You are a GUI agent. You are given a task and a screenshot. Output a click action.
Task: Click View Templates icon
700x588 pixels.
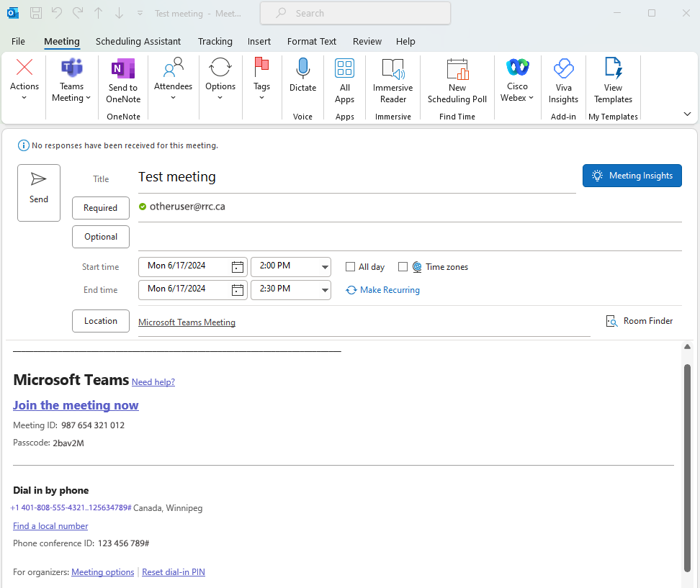coord(613,71)
